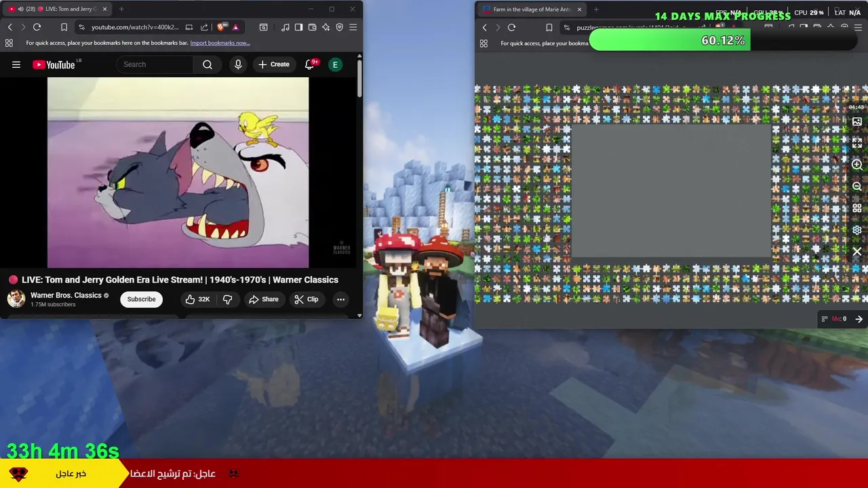The width and height of the screenshot is (868, 488).
Task: Click the YouTube search field
Action: coord(155,64)
